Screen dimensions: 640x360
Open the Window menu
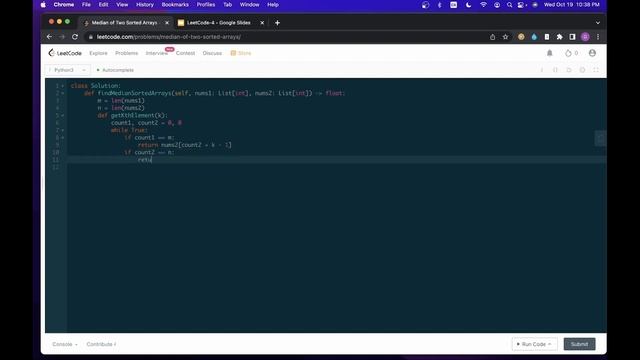pos(249,5)
